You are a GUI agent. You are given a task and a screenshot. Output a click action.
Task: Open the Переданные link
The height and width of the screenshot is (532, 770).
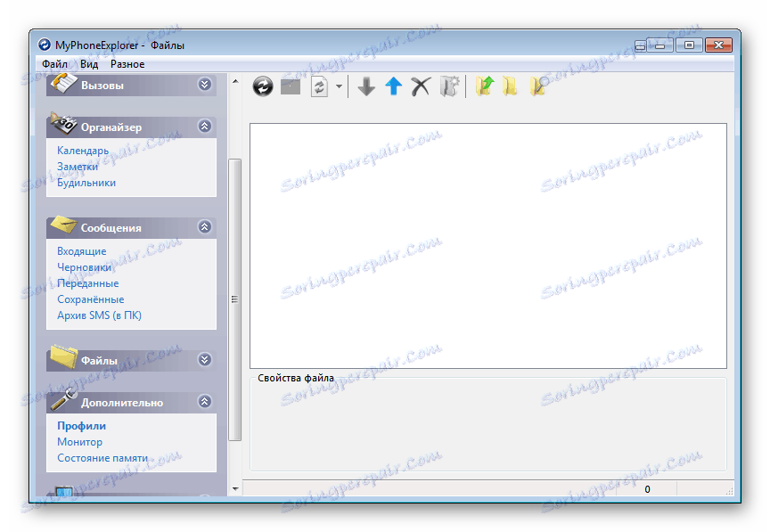pos(88,283)
